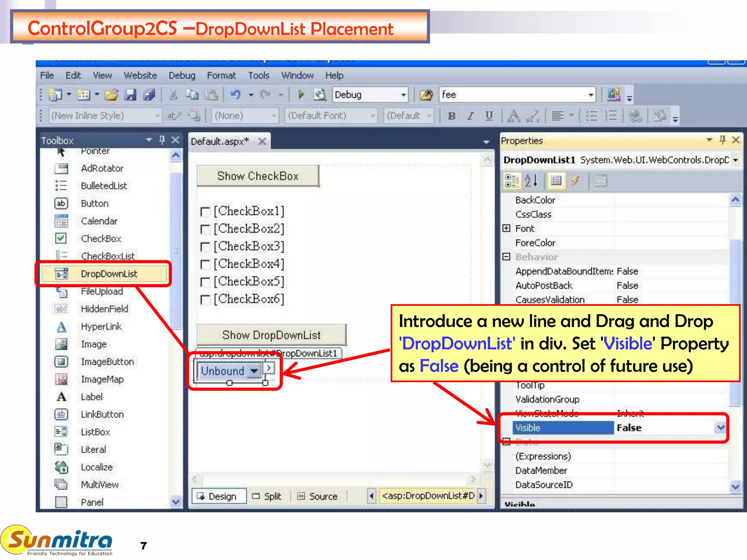Click the Undo arrow icon

(x=236, y=95)
